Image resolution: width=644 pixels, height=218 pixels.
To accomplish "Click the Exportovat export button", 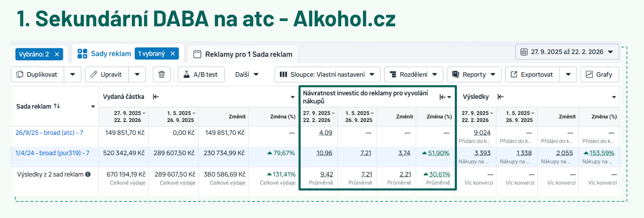I will pos(532,75).
